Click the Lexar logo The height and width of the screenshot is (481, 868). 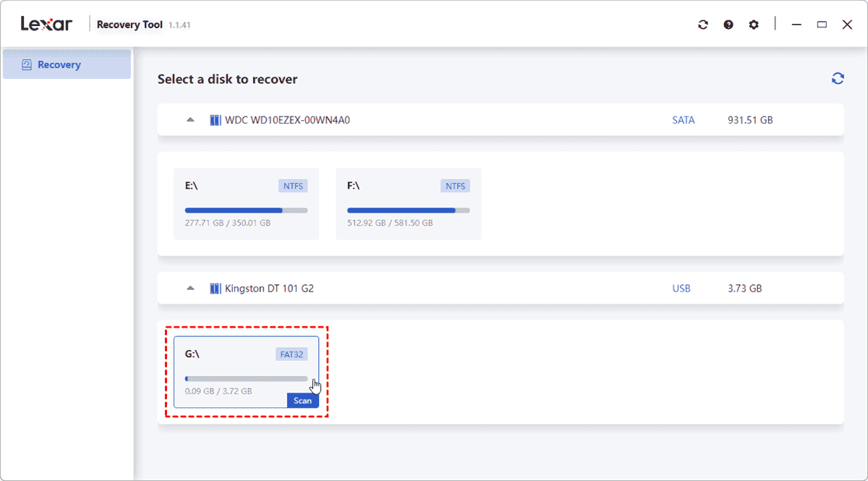point(46,24)
